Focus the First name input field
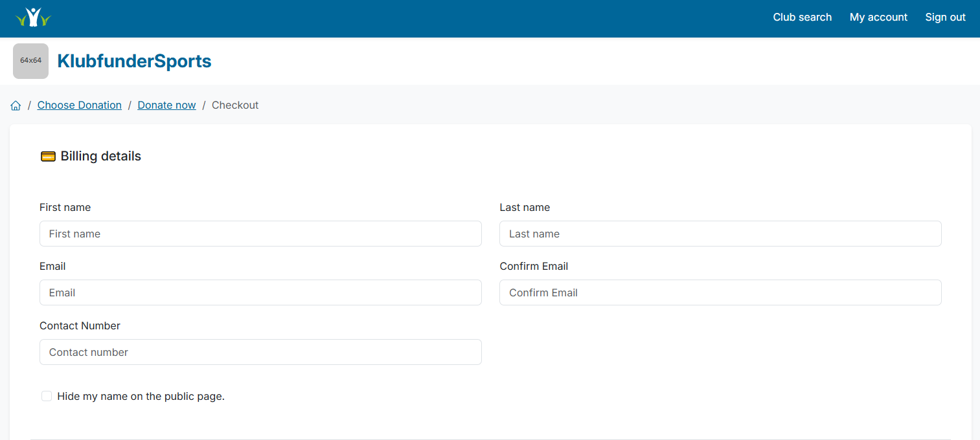 click(x=260, y=234)
